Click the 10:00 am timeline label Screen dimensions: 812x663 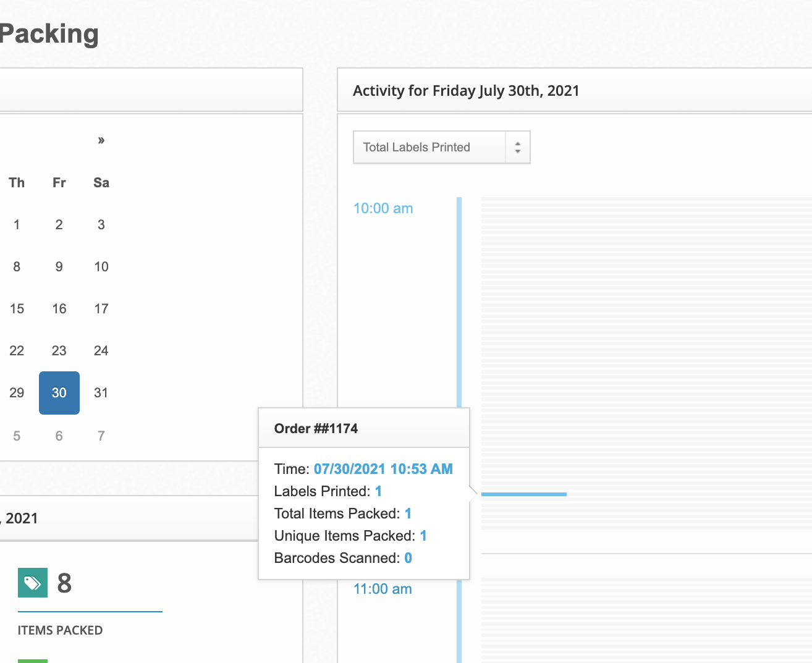pos(383,208)
